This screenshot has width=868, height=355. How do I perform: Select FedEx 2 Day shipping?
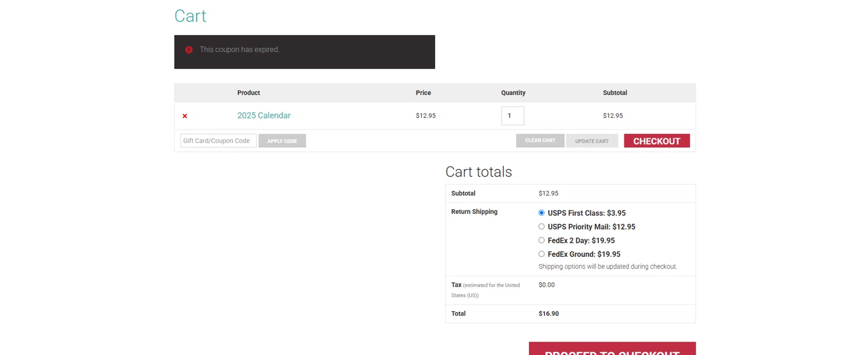point(542,241)
